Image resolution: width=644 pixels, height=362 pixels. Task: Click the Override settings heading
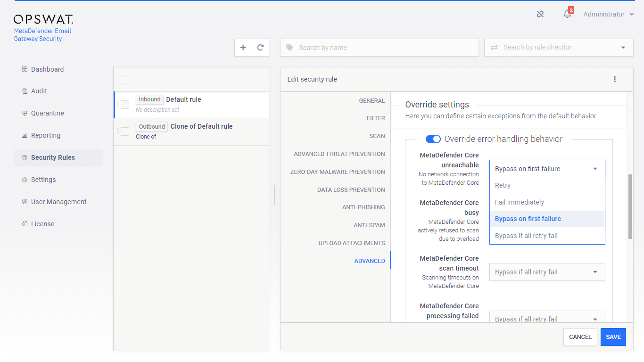point(437,105)
